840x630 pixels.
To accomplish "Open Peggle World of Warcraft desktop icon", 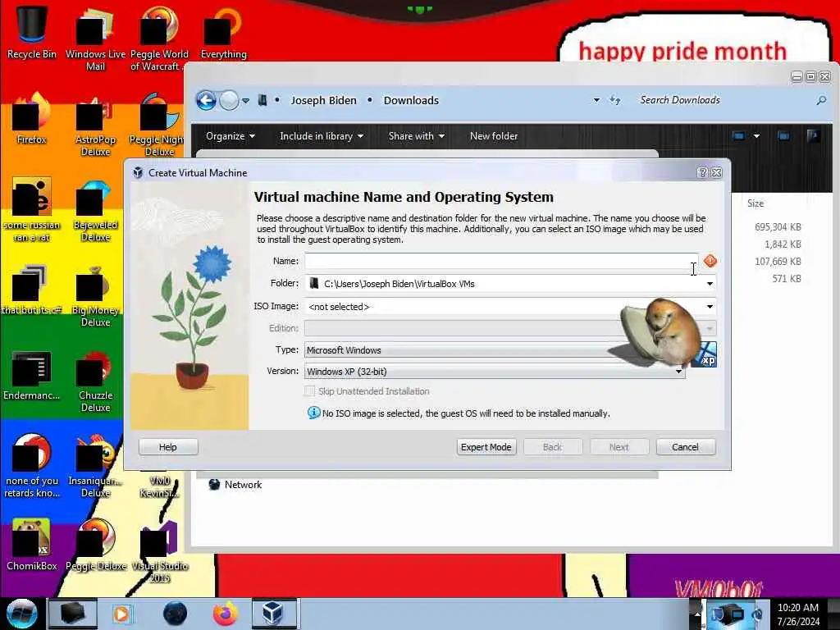I will coord(158,39).
